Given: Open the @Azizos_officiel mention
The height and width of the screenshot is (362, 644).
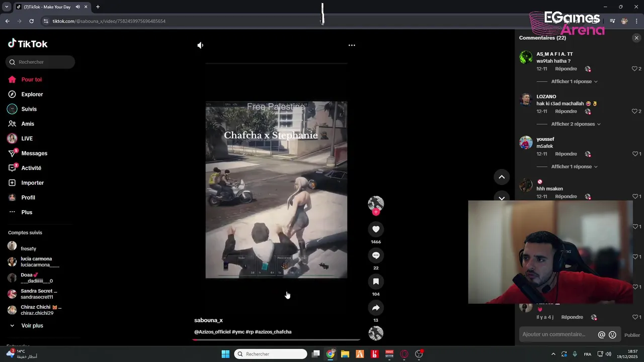Looking at the screenshot, I should (x=212, y=332).
